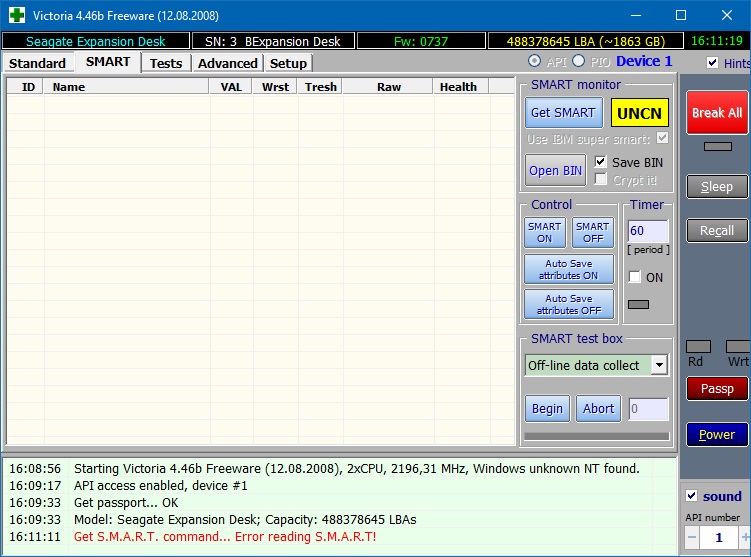Click the API number value field
This screenshot has height=557, width=751.
pyautogui.click(x=718, y=537)
